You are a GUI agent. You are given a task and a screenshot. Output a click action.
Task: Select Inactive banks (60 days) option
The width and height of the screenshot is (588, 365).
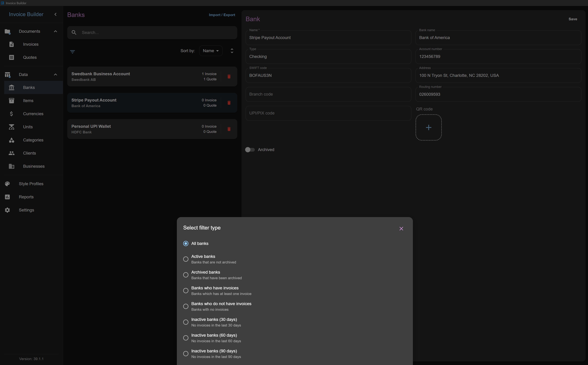(x=186, y=338)
